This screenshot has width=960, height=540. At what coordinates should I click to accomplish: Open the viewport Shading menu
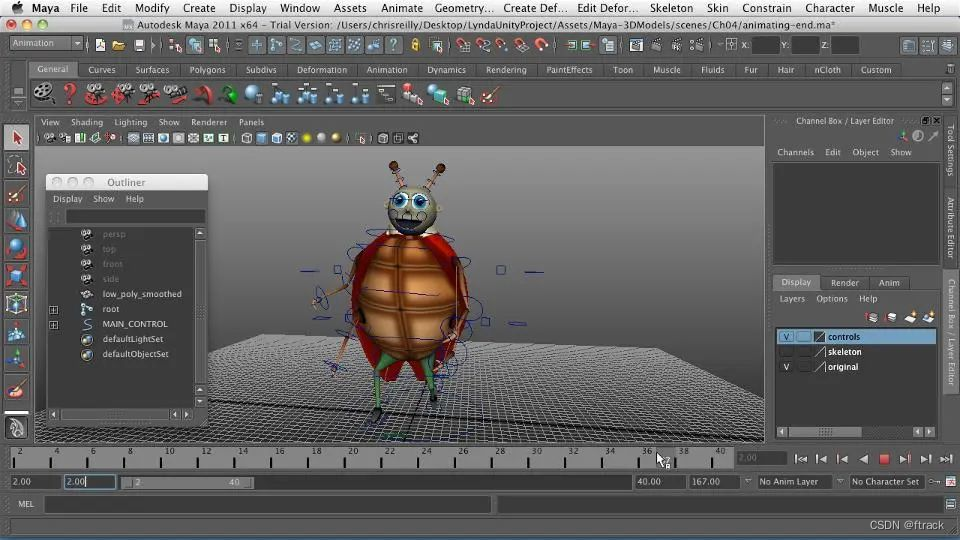tap(87, 122)
